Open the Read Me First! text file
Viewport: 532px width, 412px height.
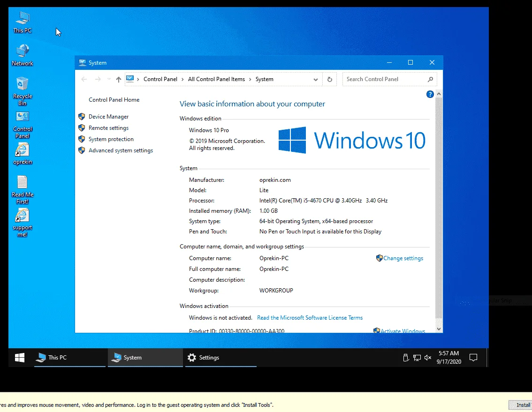[23, 190]
